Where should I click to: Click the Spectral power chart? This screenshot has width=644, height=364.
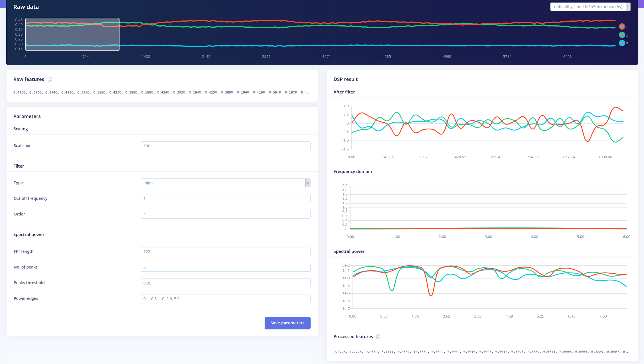coord(489,287)
